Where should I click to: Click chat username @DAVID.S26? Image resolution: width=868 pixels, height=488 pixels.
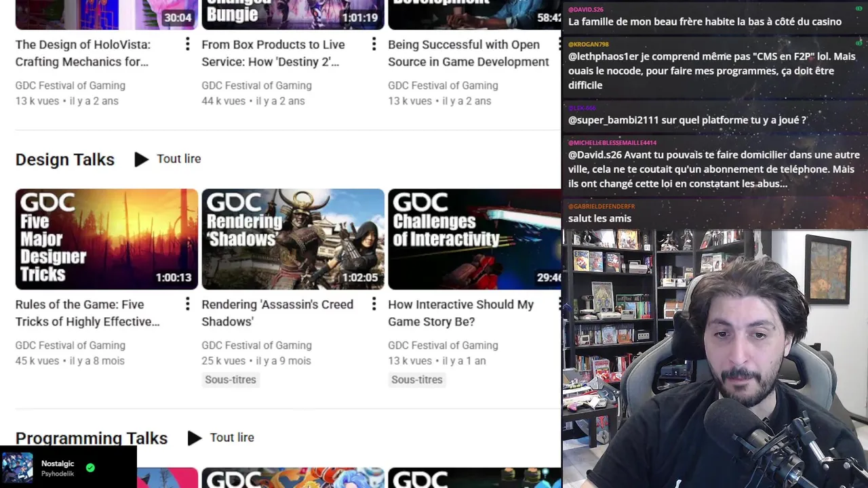pos(585,9)
